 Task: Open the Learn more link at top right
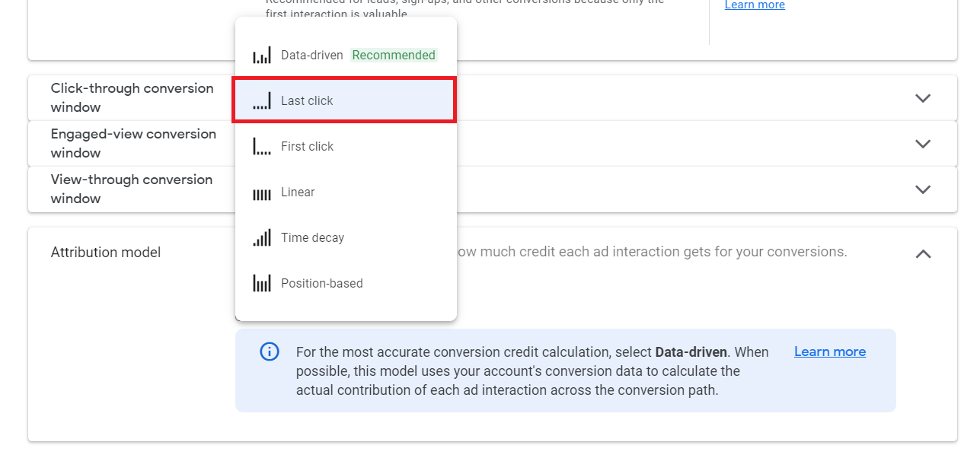click(x=755, y=5)
